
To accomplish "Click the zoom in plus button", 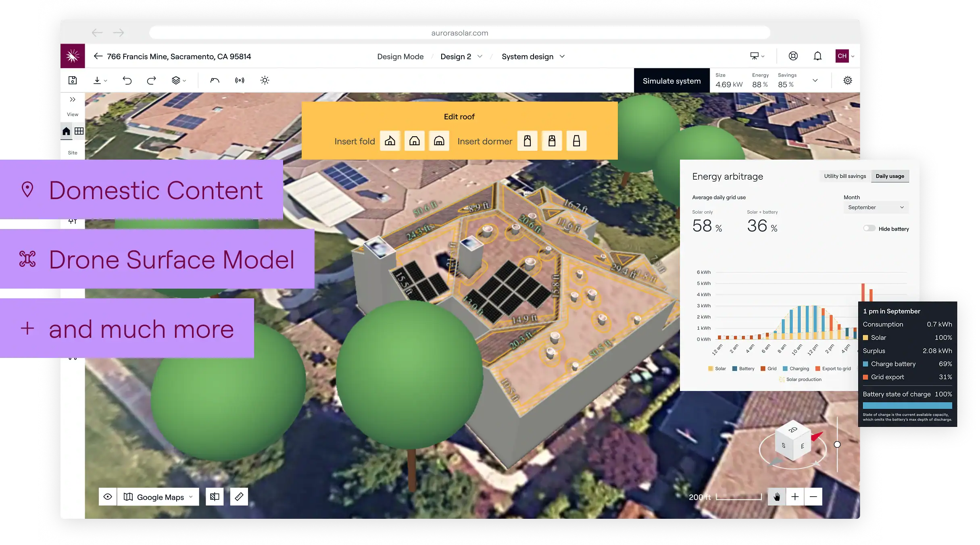I will tap(795, 497).
